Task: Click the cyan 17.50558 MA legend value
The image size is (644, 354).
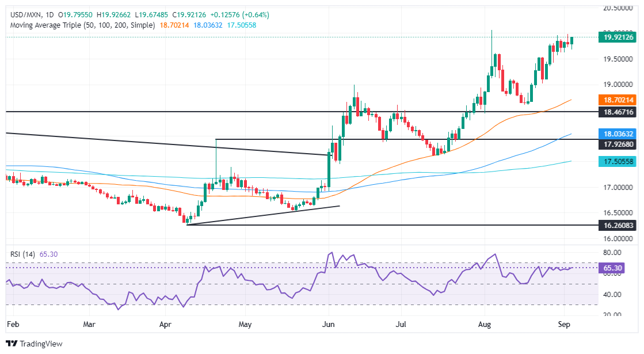Action: (242, 25)
